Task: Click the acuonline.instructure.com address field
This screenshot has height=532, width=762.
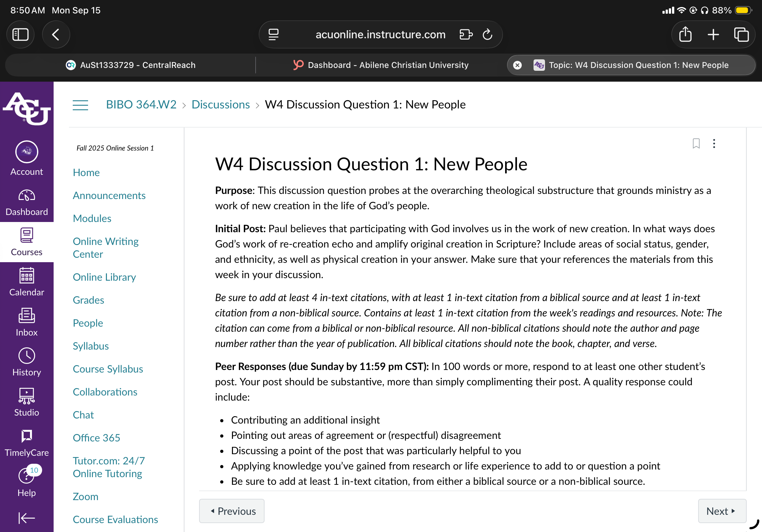Action: [x=380, y=34]
